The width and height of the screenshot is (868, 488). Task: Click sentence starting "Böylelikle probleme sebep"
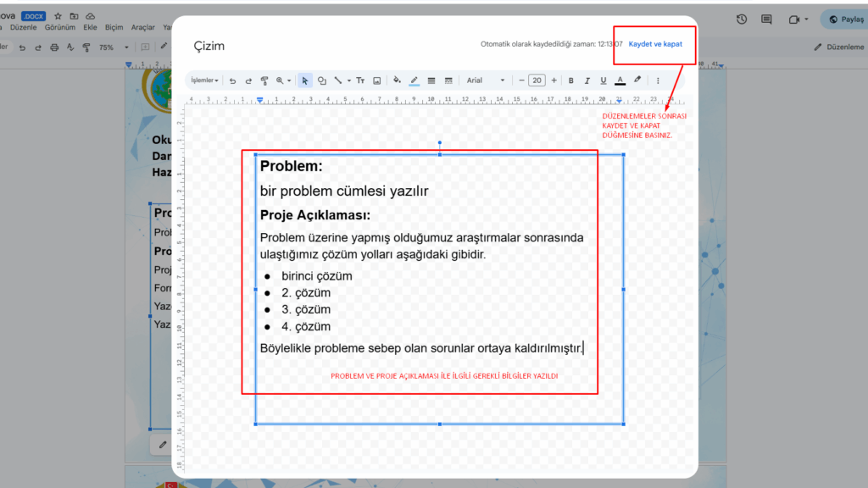[422, 348]
